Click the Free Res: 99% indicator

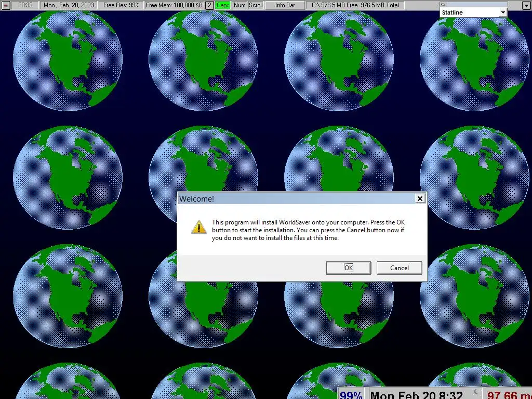point(122,5)
